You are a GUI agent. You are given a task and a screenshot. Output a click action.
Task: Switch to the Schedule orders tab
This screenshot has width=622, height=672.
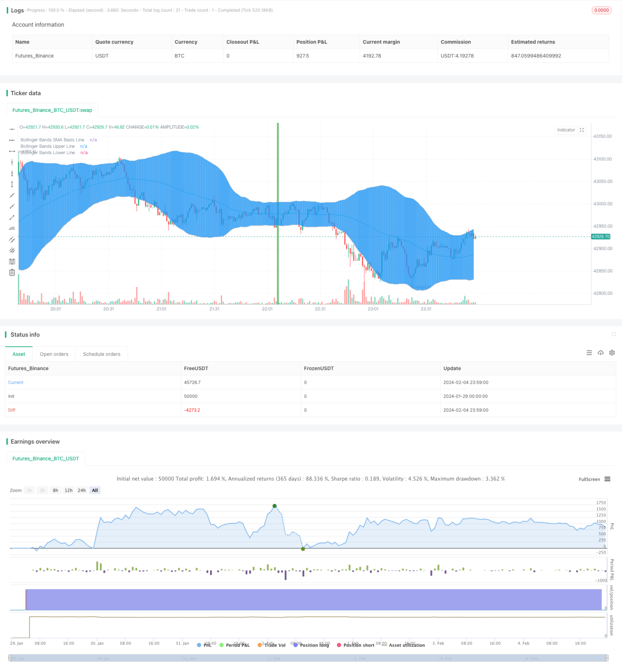click(101, 354)
